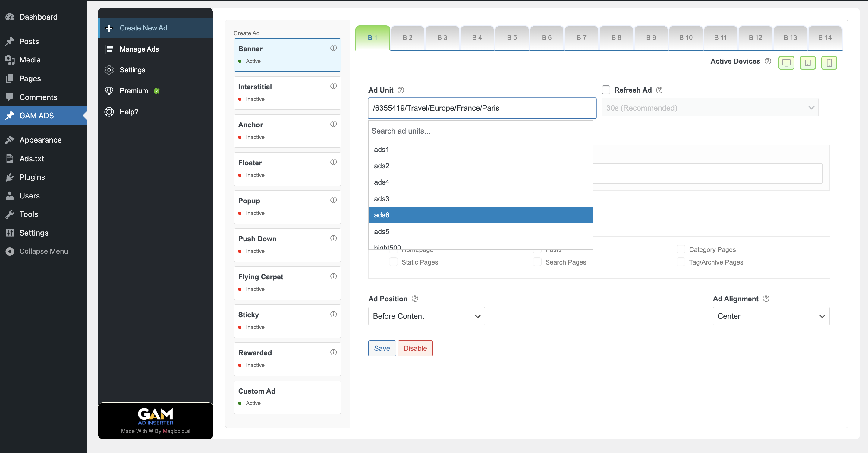Click the Save button

click(x=382, y=348)
